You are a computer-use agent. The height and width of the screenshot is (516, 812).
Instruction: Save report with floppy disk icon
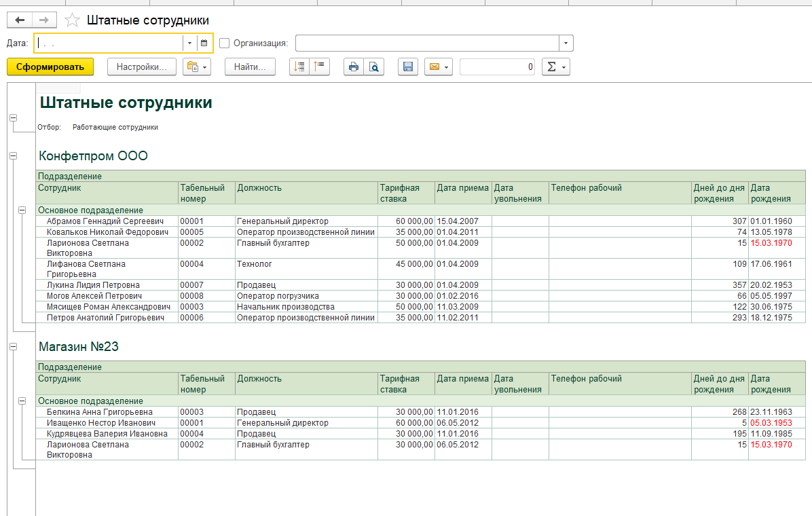(408, 67)
